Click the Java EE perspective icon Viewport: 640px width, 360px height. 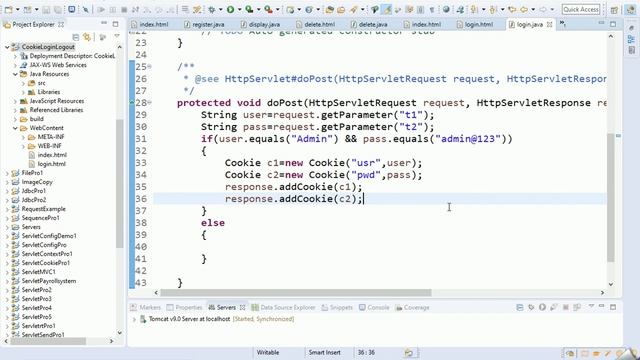pos(631,9)
